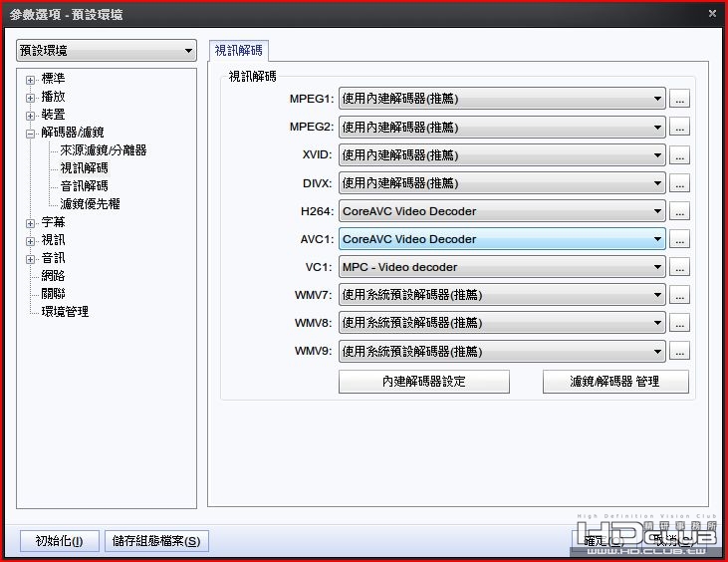This screenshot has height=562, width=728.
Task: Select the 視訊解碼 tab
Action: tap(239, 50)
